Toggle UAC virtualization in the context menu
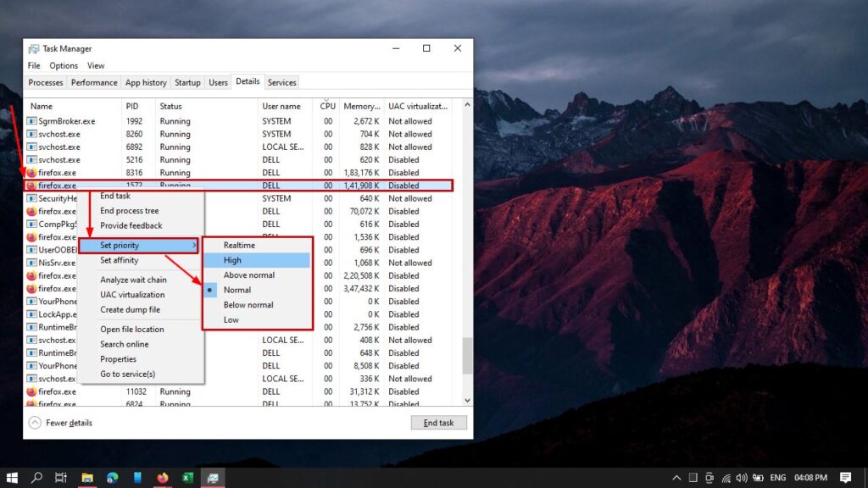This screenshot has width=868, height=488. tap(132, 295)
